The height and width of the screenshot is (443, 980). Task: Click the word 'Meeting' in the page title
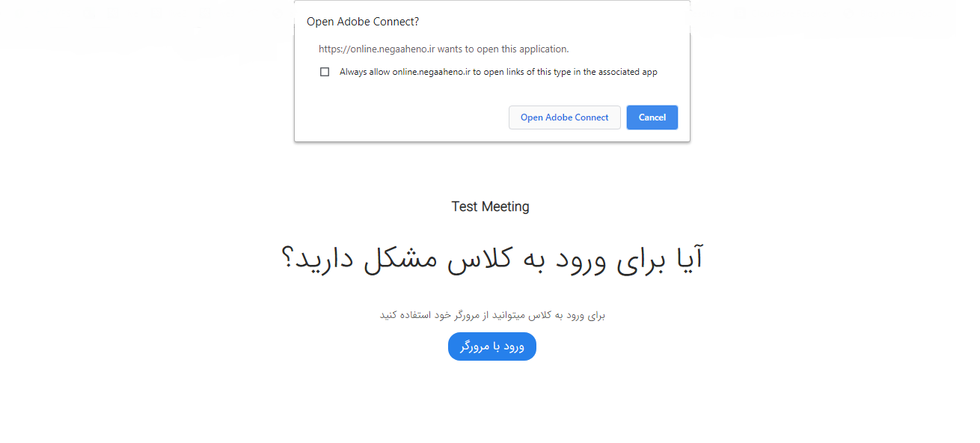[x=505, y=207]
